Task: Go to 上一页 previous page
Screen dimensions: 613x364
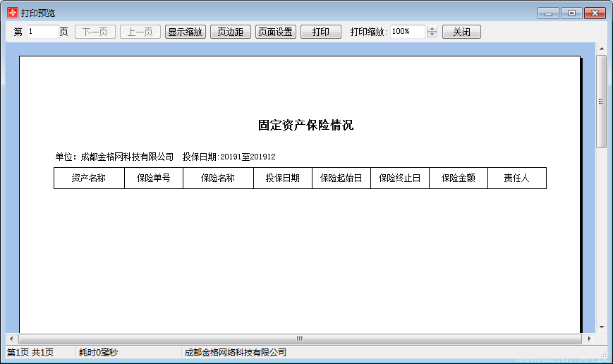Action: (140, 32)
